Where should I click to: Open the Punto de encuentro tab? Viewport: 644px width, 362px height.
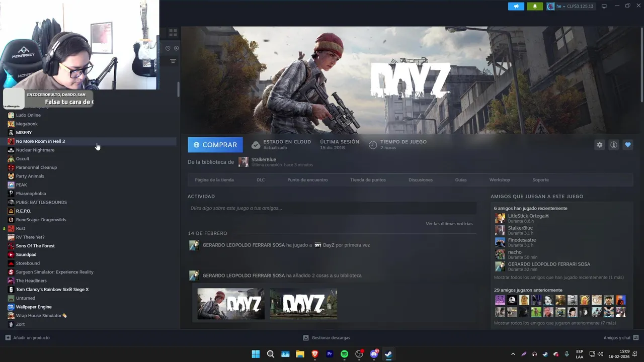[x=307, y=180]
